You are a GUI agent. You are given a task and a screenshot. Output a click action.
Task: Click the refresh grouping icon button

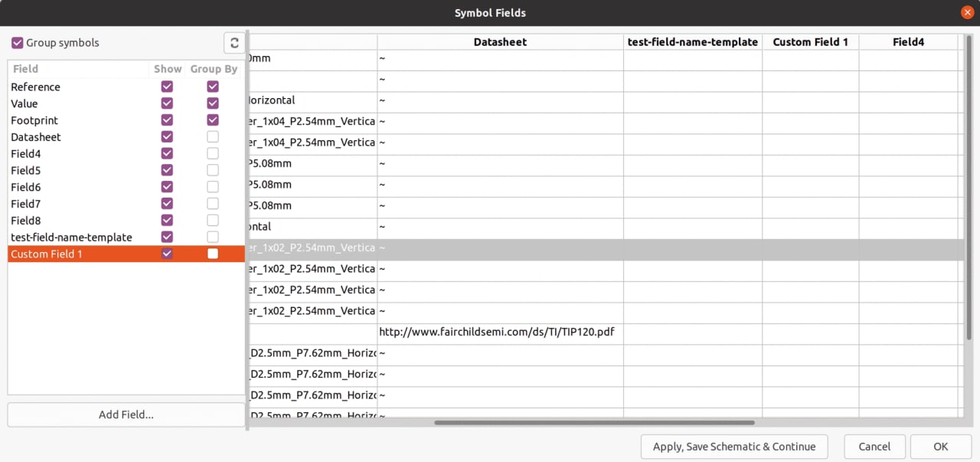pos(234,43)
